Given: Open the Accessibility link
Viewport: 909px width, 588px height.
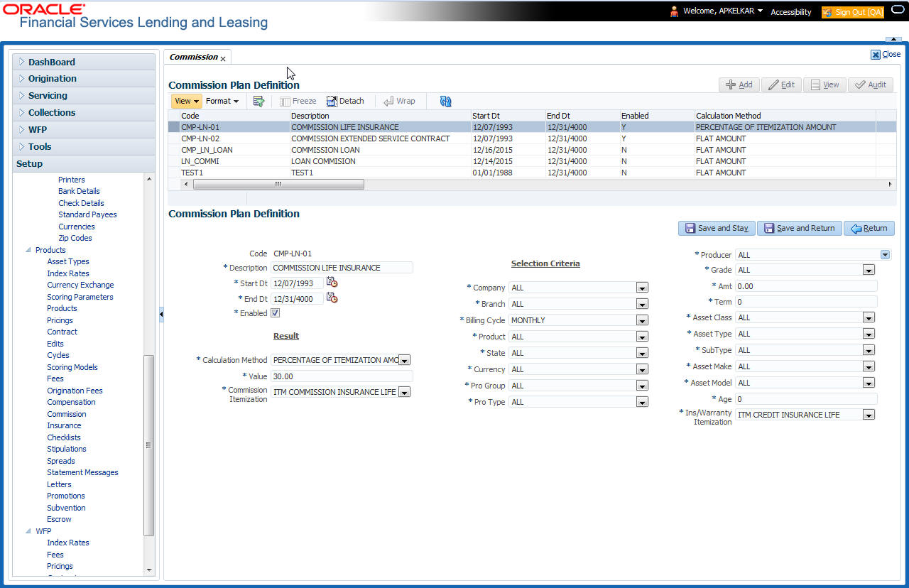Looking at the screenshot, I should click(x=791, y=12).
